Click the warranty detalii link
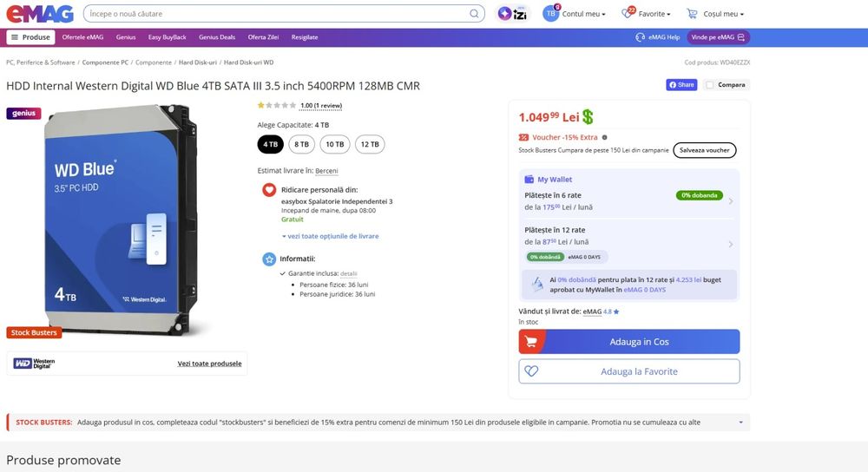The image size is (868, 472). tap(349, 273)
